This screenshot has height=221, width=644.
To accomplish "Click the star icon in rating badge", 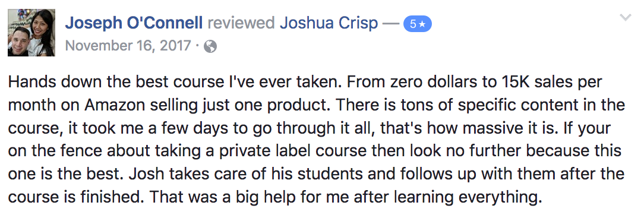I will pyautogui.click(x=422, y=24).
